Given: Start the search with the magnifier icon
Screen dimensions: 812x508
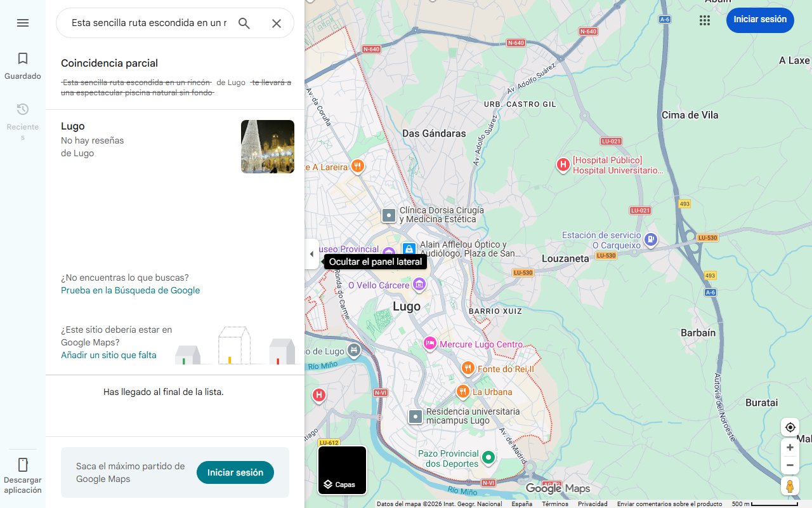Looking at the screenshot, I should point(244,23).
